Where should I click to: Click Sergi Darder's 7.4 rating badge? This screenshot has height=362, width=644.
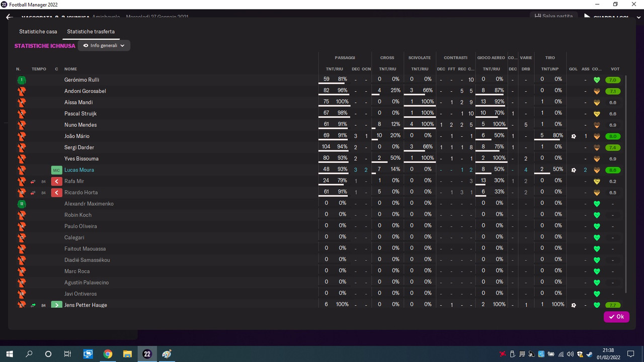click(613, 147)
